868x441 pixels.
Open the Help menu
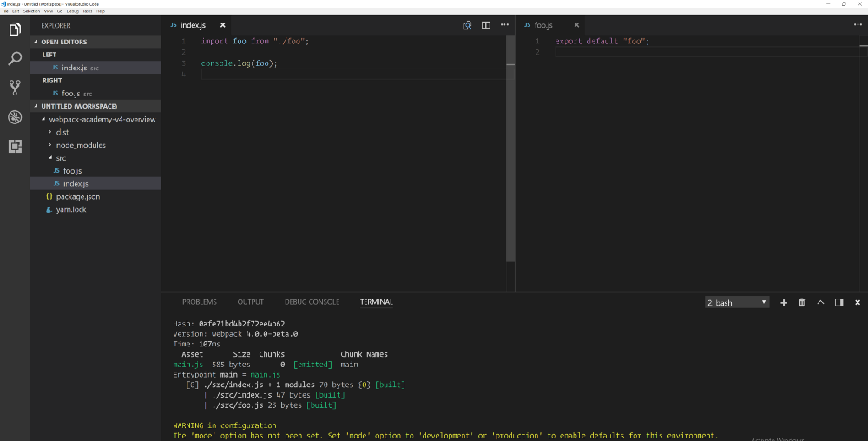tap(100, 11)
